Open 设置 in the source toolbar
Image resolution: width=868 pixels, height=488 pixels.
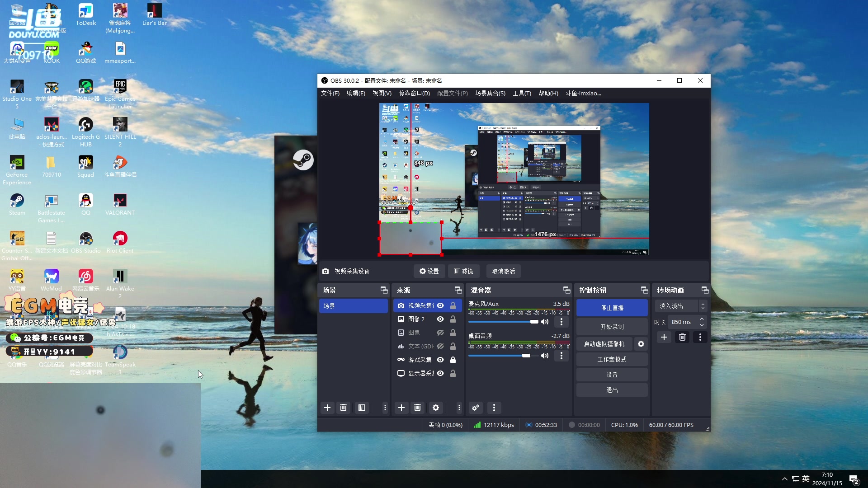pos(429,271)
